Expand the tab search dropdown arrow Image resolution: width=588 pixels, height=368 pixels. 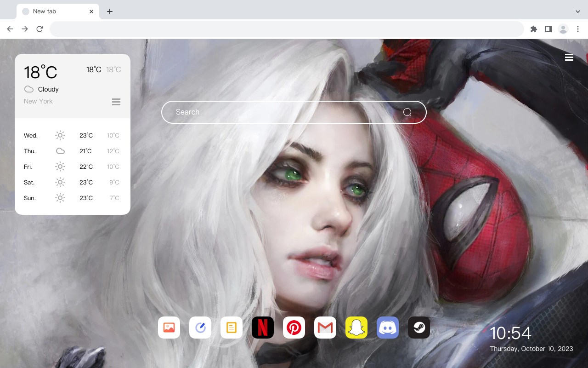pyautogui.click(x=578, y=11)
